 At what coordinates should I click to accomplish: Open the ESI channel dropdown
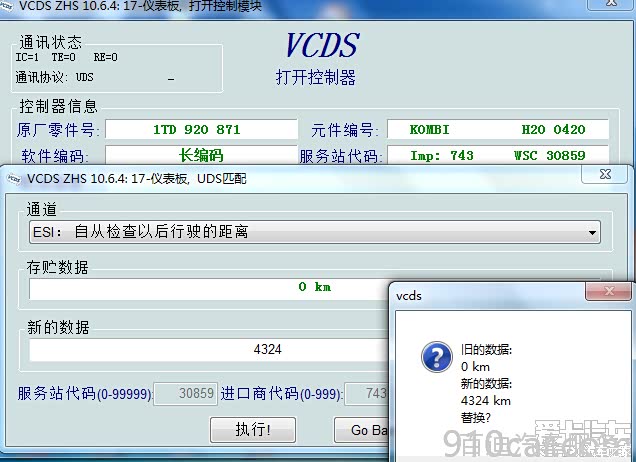315,232
